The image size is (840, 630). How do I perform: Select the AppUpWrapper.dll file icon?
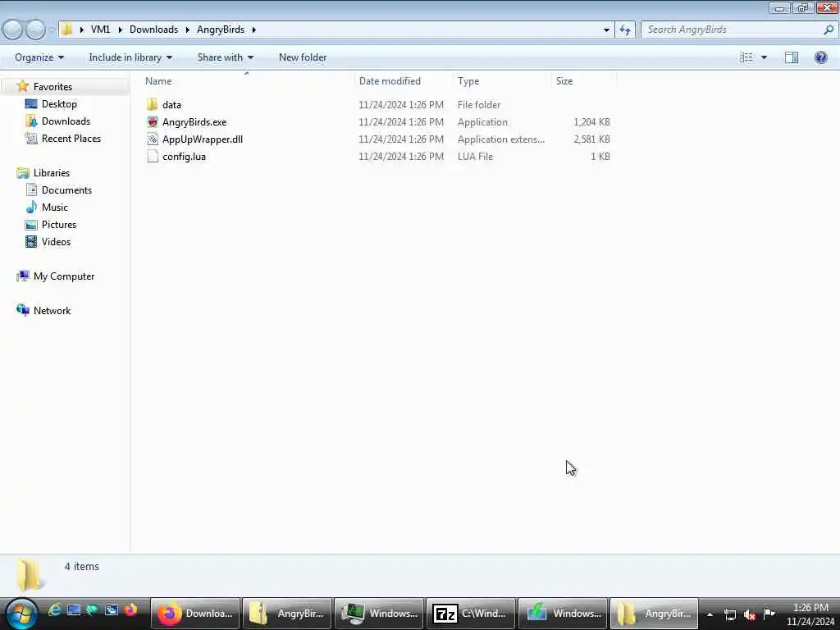coord(153,139)
